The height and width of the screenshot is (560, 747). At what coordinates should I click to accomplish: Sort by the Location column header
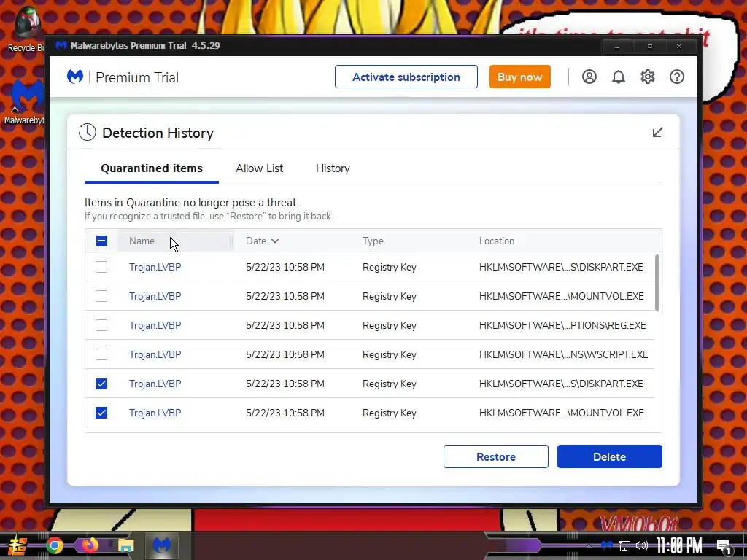pyautogui.click(x=496, y=241)
